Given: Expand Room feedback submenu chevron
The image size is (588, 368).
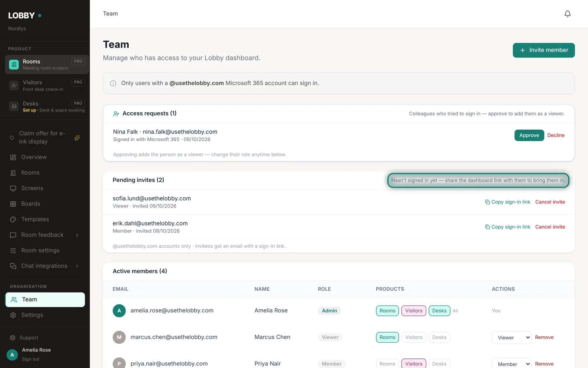Looking at the screenshot, I should 77,235.
